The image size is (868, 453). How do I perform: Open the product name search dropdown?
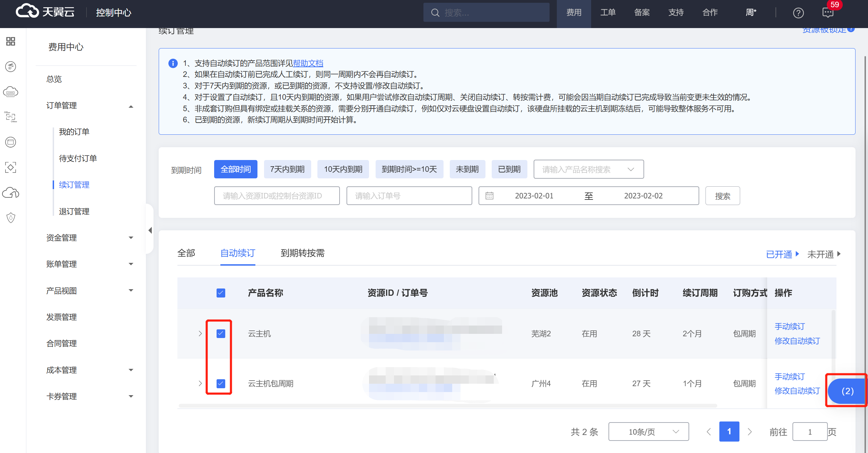588,169
